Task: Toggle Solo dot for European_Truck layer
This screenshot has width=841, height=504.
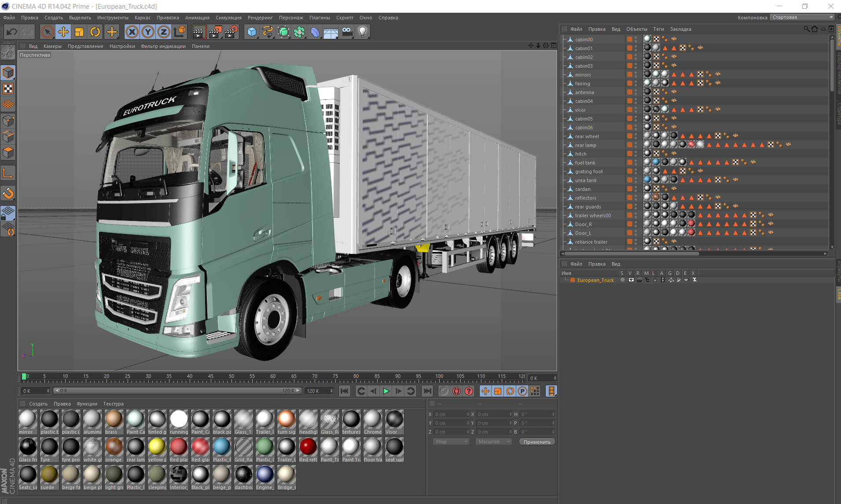Action: pyautogui.click(x=622, y=280)
